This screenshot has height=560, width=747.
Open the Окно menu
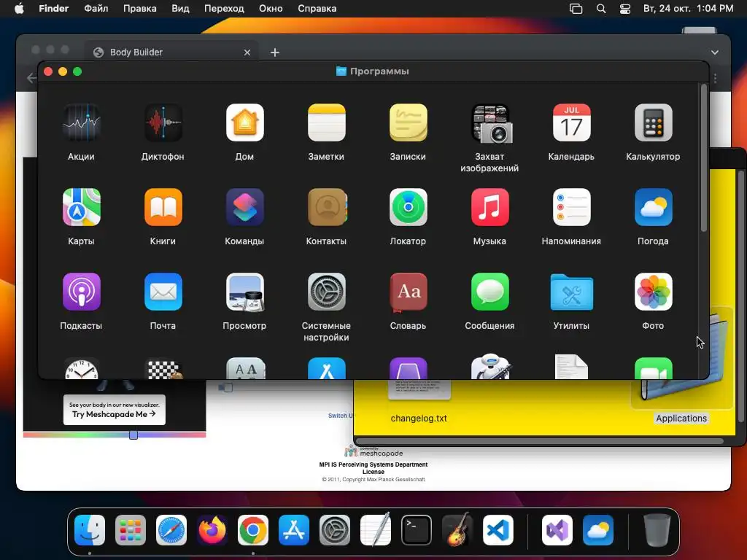point(271,9)
